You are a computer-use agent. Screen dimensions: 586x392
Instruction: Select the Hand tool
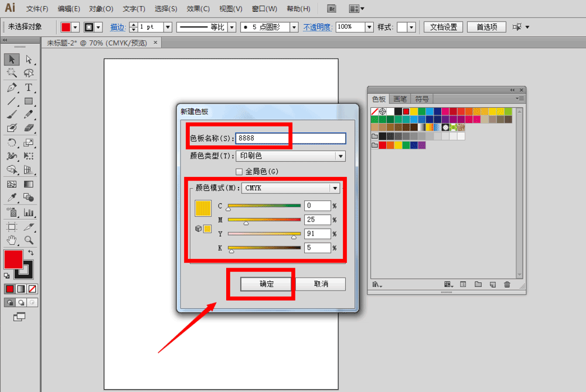pyautogui.click(x=12, y=240)
